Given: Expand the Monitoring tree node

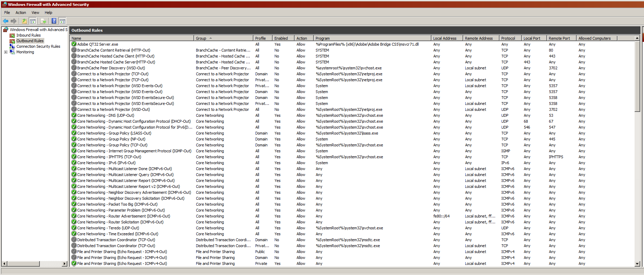Looking at the screenshot, I should [6, 52].
